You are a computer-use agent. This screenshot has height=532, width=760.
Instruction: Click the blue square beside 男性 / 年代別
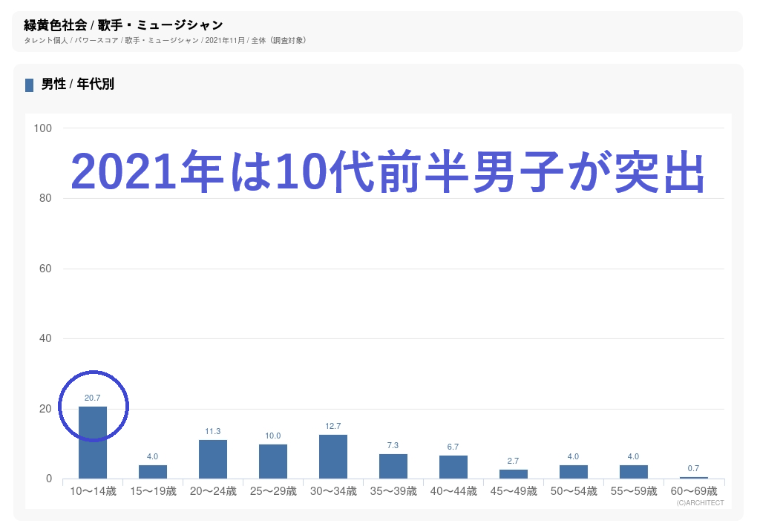pyautogui.click(x=30, y=85)
